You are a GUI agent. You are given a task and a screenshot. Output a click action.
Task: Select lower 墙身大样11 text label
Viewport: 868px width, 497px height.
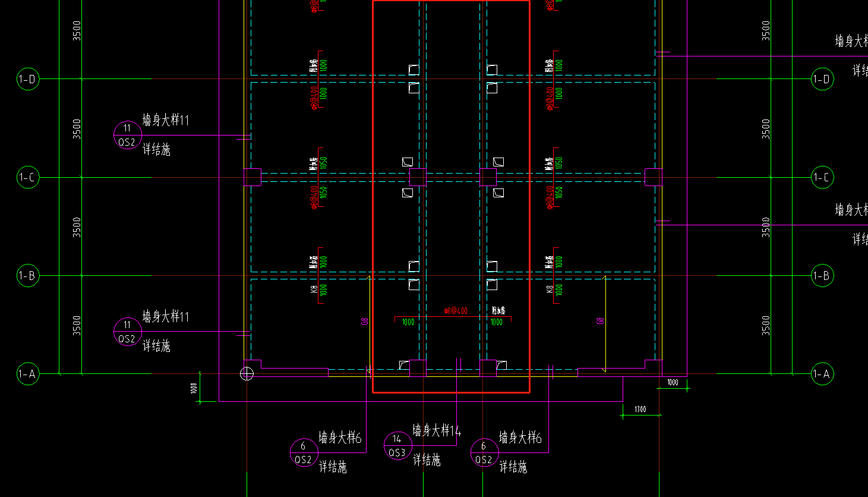tap(166, 316)
